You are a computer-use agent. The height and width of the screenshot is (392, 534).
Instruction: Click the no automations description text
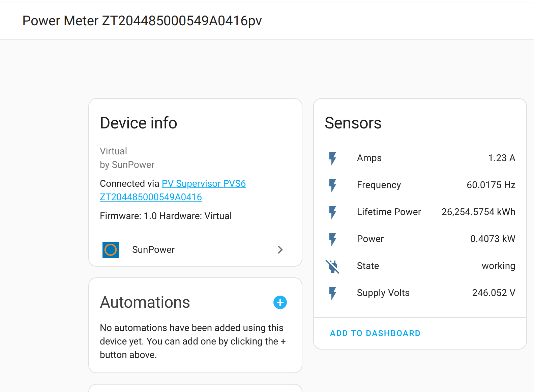click(x=193, y=341)
